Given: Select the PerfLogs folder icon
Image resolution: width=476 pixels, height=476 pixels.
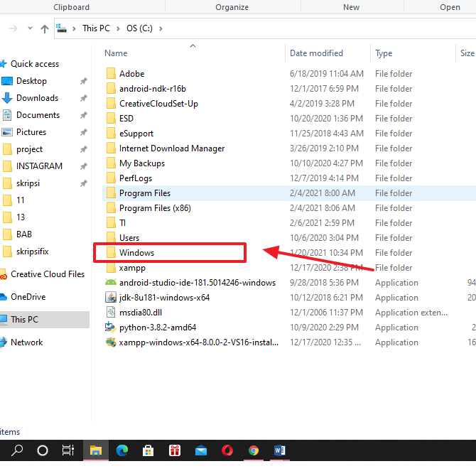Looking at the screenshot, I should [x=111, y=178].
